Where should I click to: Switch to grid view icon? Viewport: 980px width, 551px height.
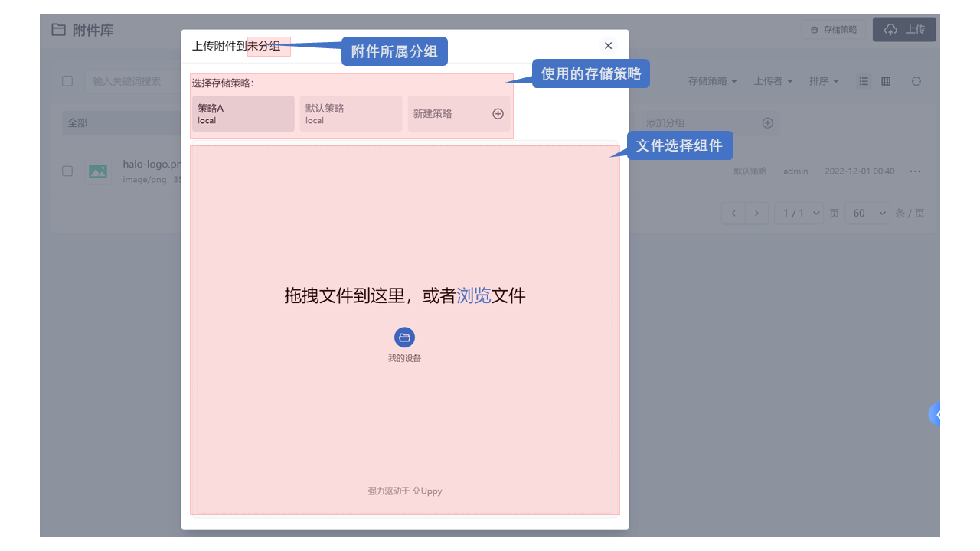(886, 81)
